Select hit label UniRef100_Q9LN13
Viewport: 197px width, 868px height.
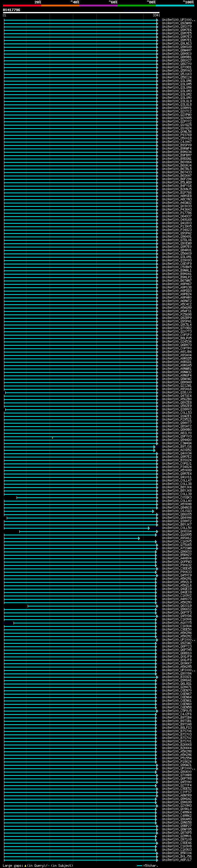point(177,43)
